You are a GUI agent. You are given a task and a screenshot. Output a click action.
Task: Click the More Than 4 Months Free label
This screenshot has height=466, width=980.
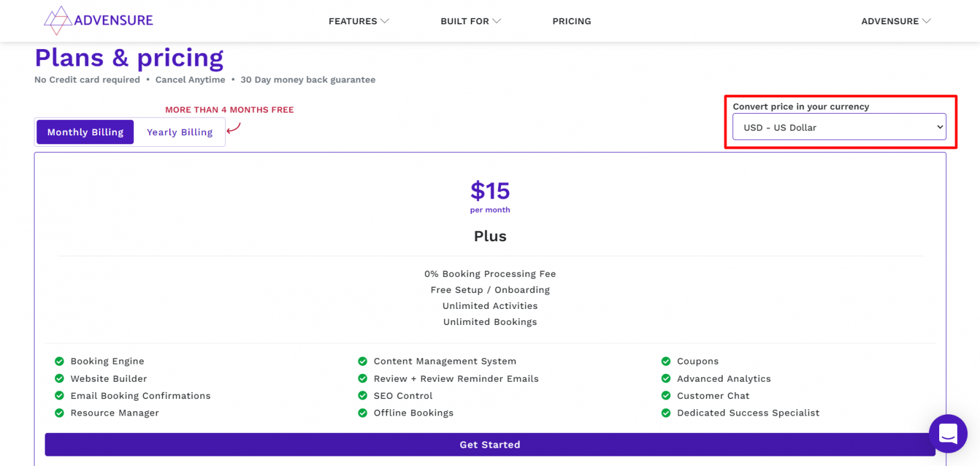point(229,110)
